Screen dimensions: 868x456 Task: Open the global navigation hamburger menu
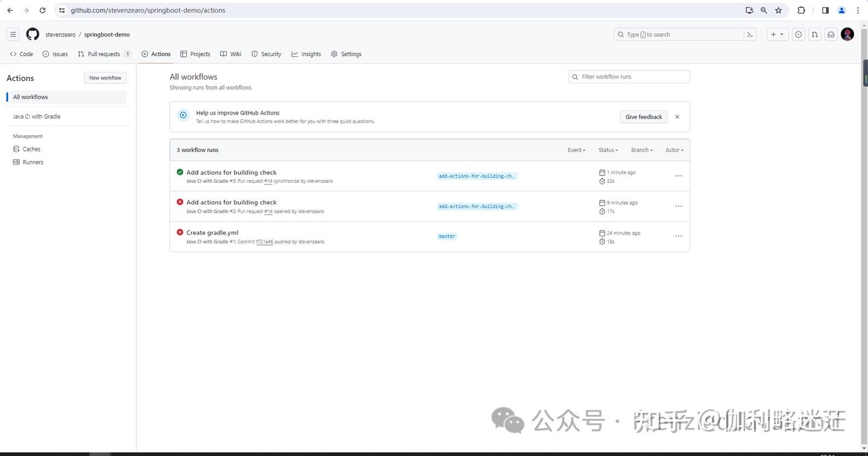pos(13,34)
